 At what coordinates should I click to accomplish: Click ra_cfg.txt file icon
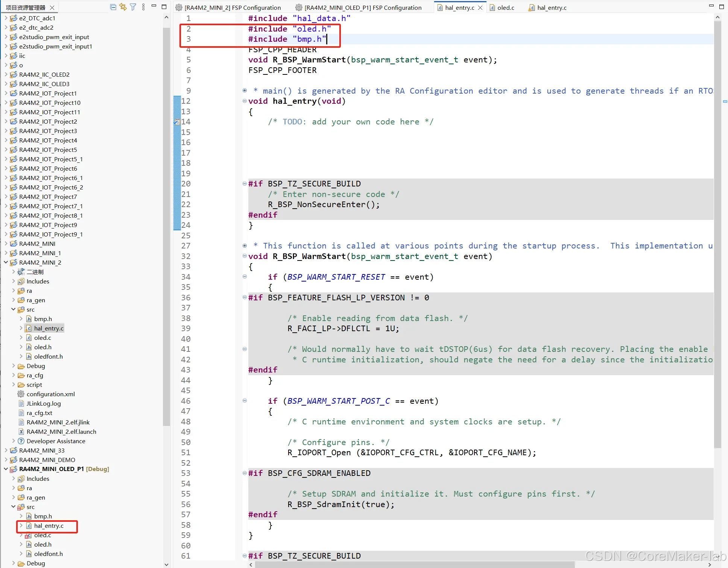(21, 413)
